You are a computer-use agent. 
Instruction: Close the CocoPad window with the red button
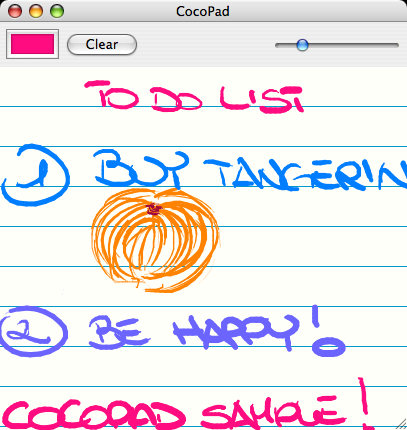point(15,11)
